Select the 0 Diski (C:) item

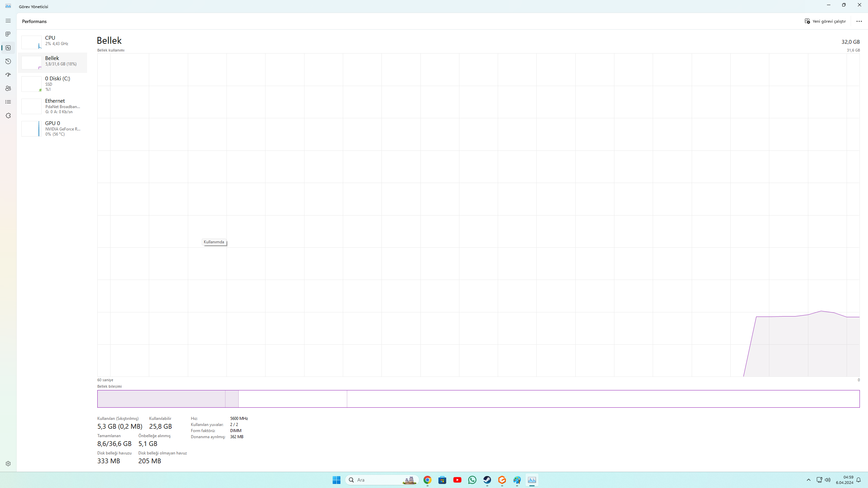(x=53, y=83)
